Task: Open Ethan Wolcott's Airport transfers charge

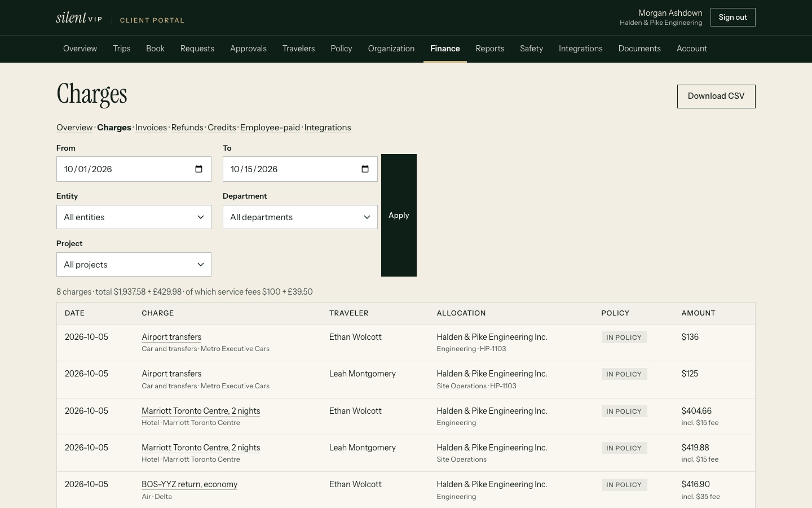Action: [x=171, y=337]
